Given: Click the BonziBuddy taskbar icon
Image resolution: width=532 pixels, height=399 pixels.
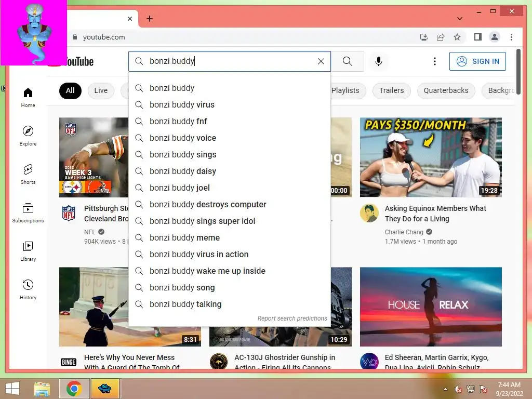Looking at the screenshot, I should (105, 389).
